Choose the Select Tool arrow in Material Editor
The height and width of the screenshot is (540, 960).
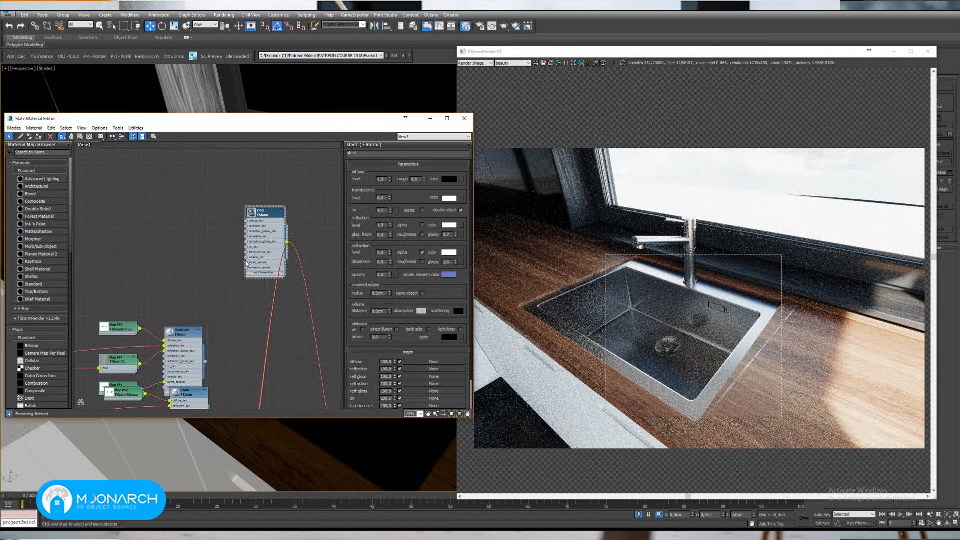click(x=9, y=137)
